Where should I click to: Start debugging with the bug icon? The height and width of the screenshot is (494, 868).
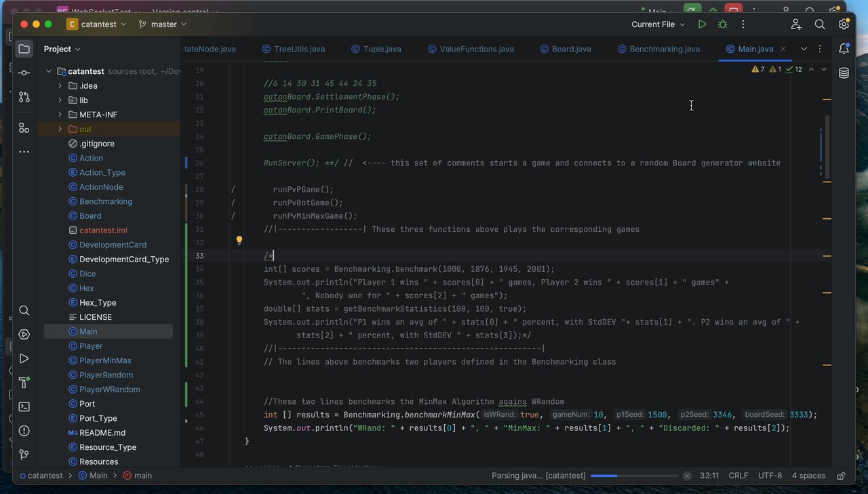723,24
